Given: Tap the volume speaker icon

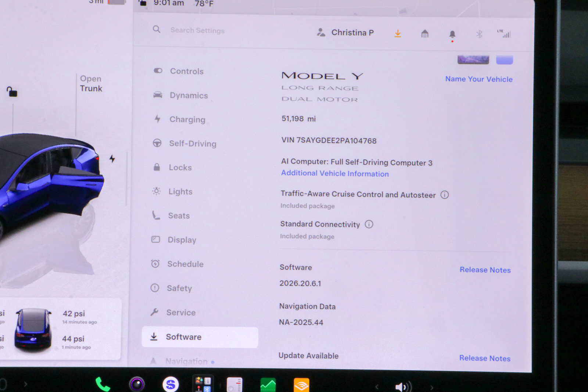Looking at the screenshot, I should coord(403,386).
